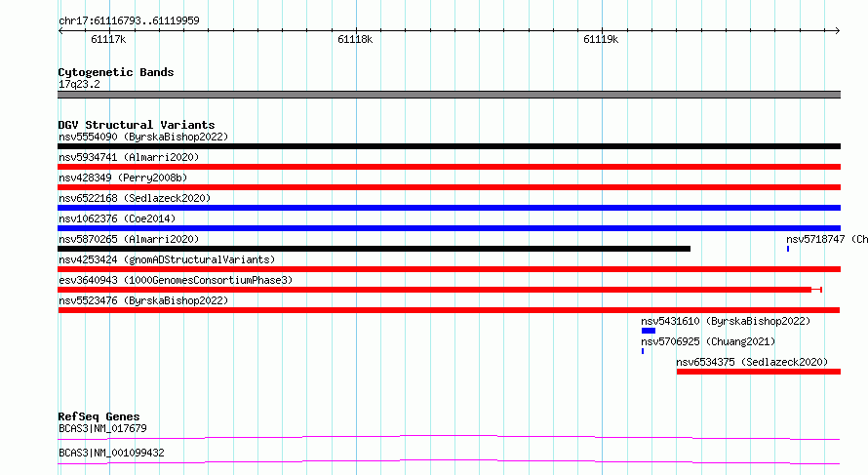Click the gray 17q23.2 cytogenetic band bar
Screen dimensions: 868x475
[x=449, y=95]
